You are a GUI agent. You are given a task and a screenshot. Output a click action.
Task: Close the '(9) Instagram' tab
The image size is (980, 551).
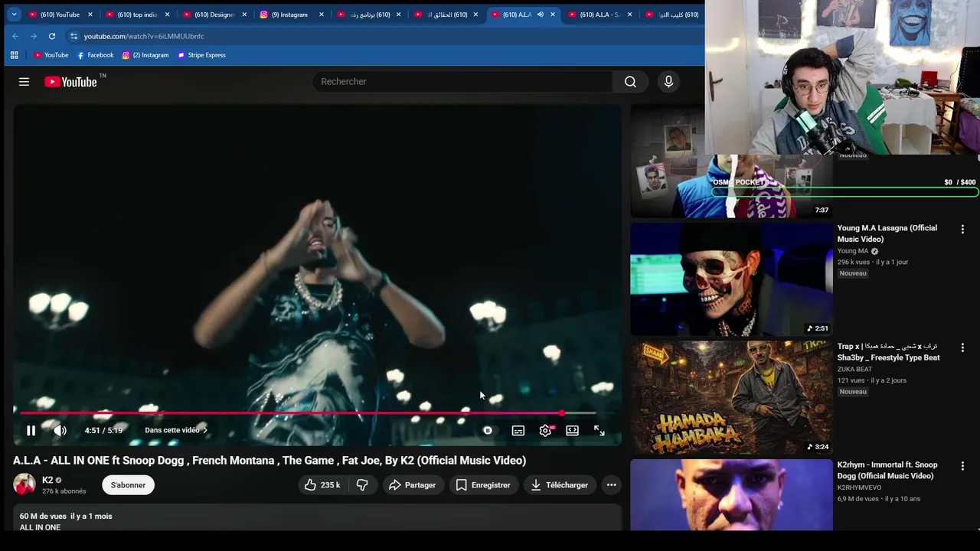coord(322,15)
